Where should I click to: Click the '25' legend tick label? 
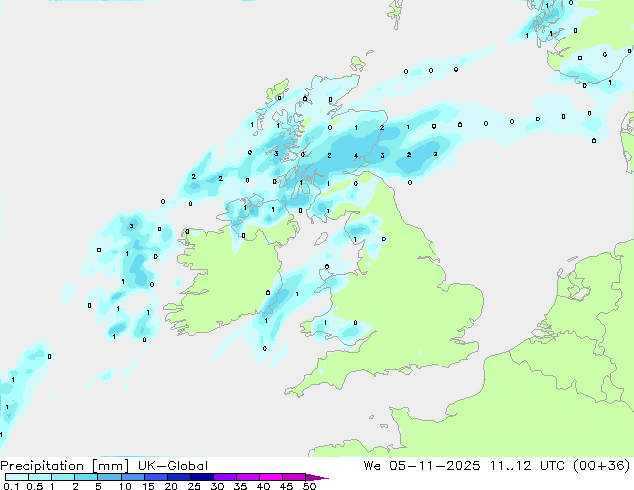(x=194, y=486)
